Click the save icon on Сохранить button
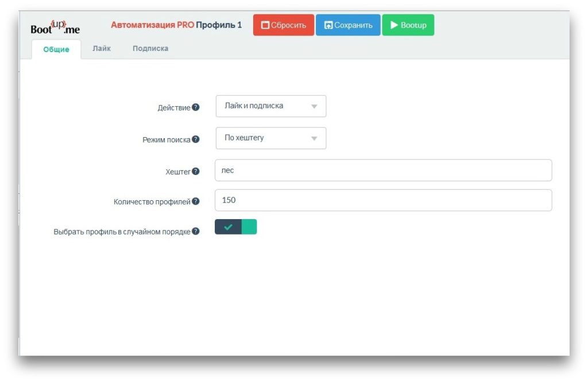 click(328, 25)
